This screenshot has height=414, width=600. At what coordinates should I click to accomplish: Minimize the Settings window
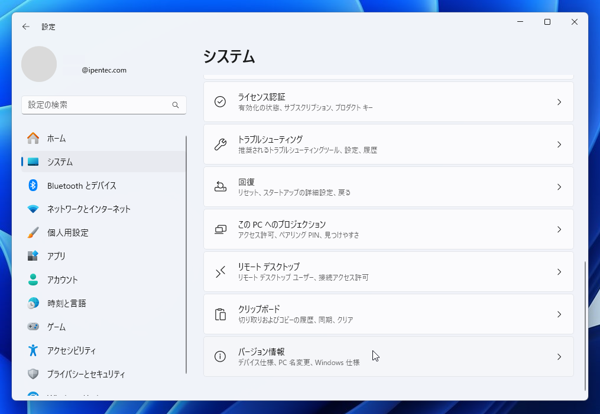(520, 22)
